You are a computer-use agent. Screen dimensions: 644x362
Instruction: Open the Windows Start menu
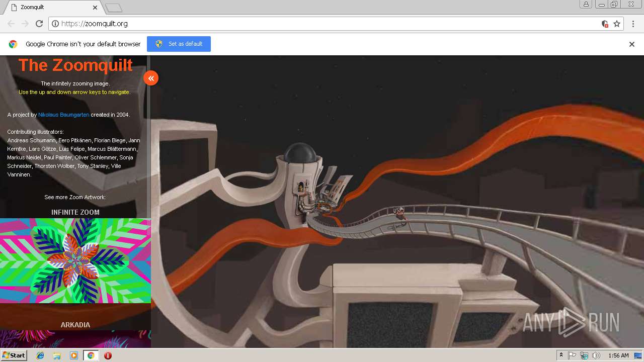[x=14, y=355]
